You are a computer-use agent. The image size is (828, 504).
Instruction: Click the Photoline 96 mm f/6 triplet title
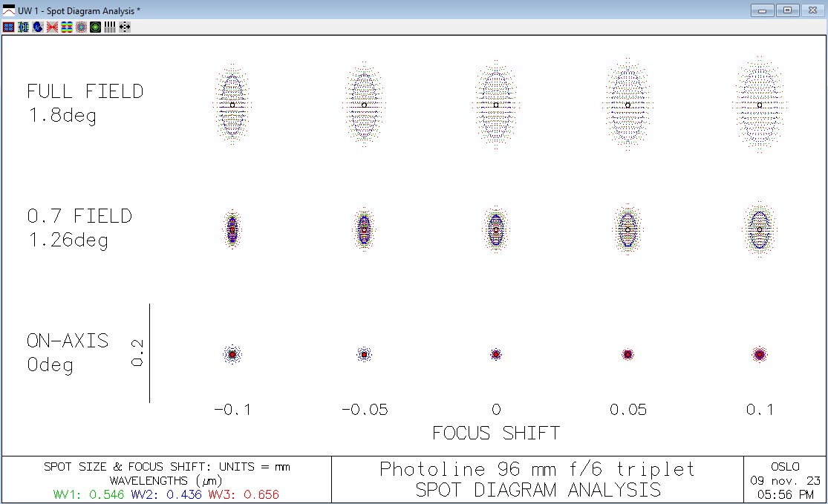(x=537, y=468)
